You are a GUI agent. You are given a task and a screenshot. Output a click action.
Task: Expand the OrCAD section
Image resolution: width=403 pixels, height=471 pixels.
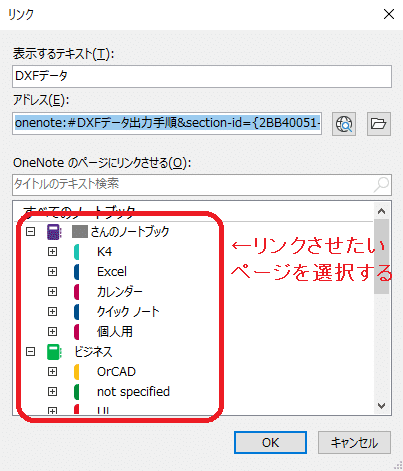[52, 371]
